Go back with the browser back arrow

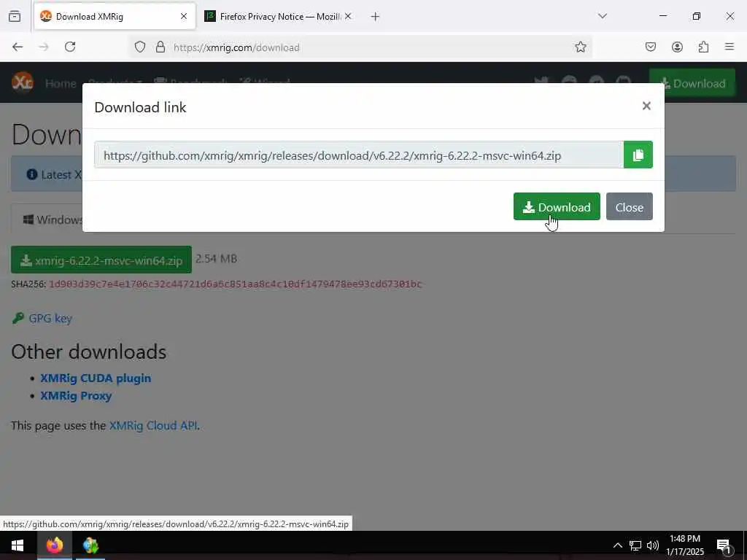pos(18,47)
